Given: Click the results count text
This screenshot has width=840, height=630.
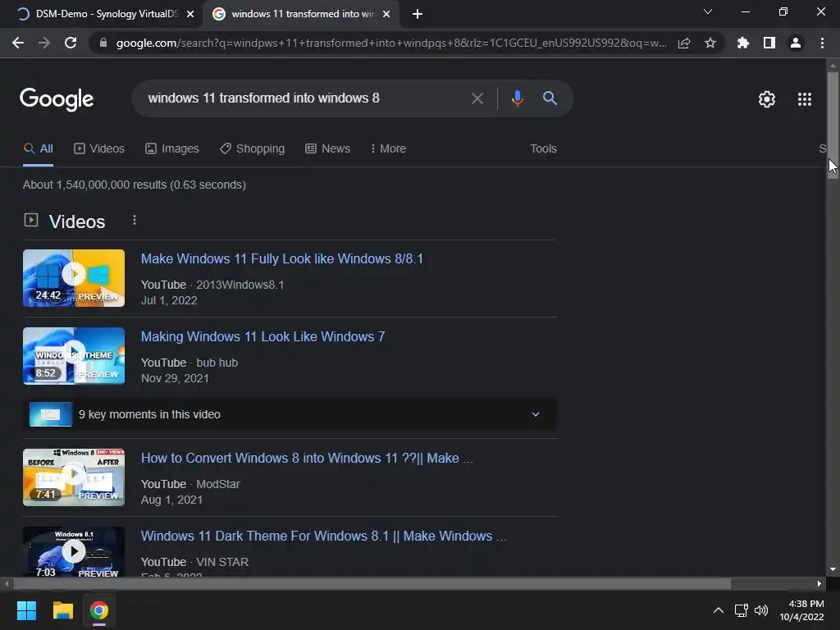Looking at the screenshot, I should [x=135, y=185].
